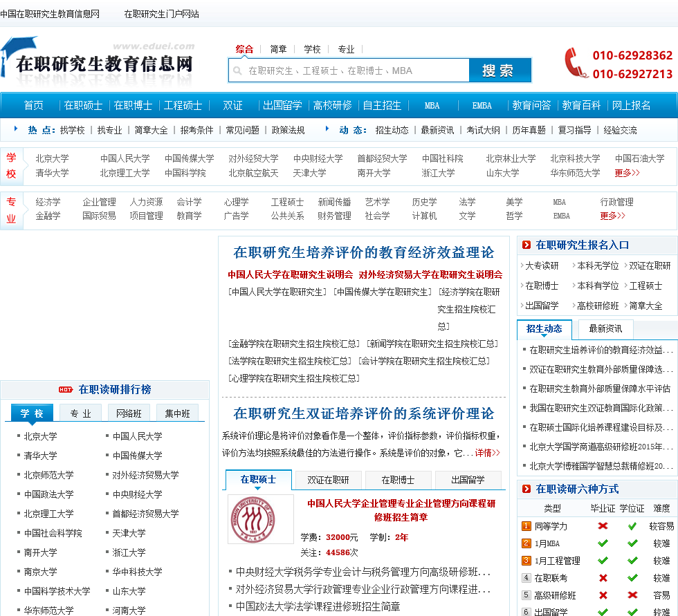Screen dimensions: 678x616
Task: Open 教育问答 in the main navigation
Action: point(531,105)
